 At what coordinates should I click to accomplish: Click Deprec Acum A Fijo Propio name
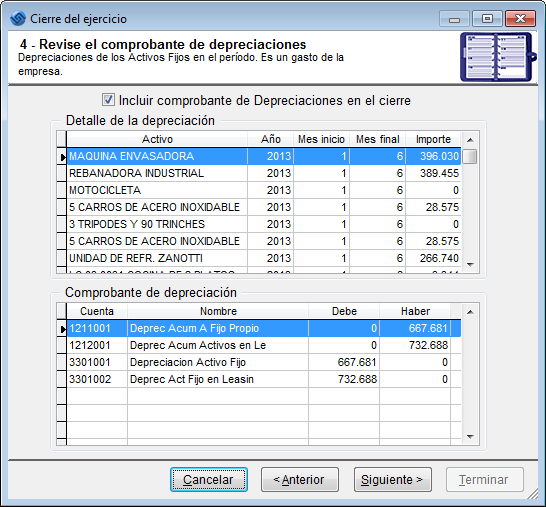(218, 328)
